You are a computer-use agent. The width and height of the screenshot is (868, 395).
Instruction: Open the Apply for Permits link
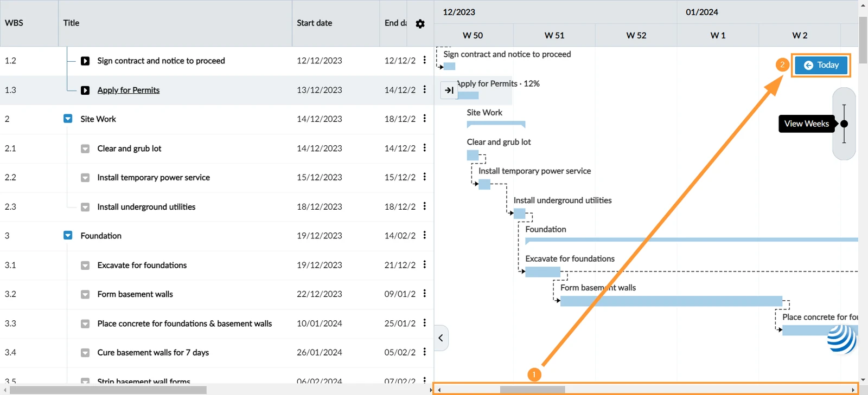pos(129,90)
